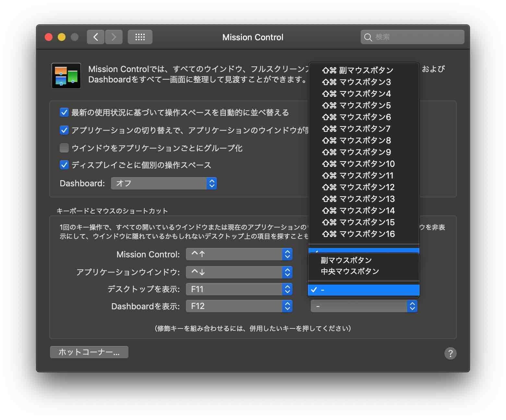Open the アプリケーションウインドウ keyboard shortcut dropdown
This screenshot has height=420, width=506.
point(239,272)
